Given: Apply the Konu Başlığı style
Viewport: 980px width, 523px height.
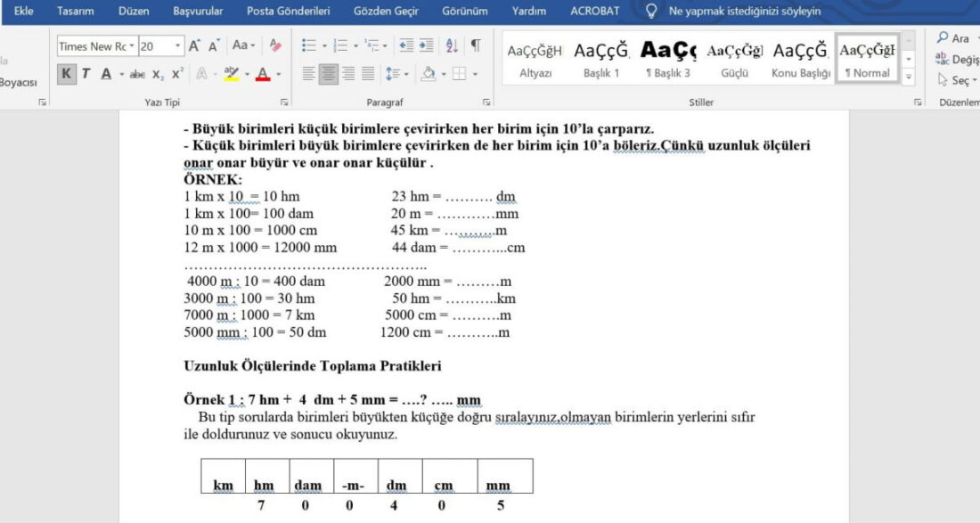Looking at the screenshot, I should (800, 59).
